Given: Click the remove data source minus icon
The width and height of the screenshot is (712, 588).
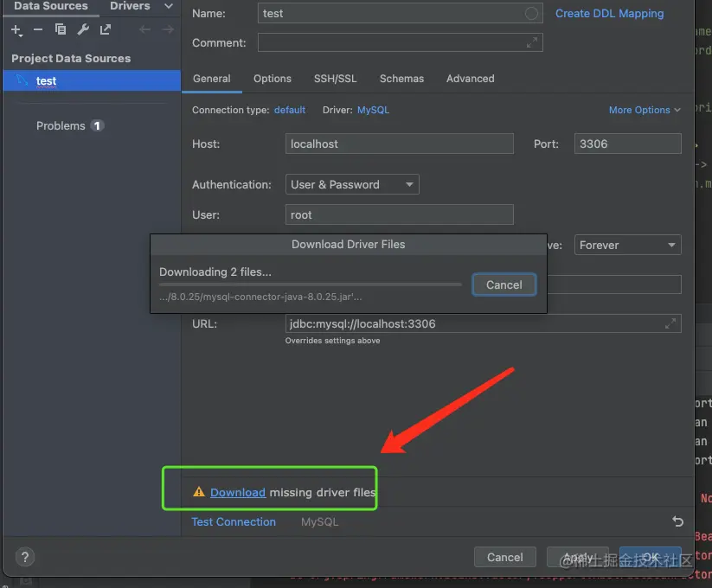Looking at the screenshot, I should pos(38,30).
